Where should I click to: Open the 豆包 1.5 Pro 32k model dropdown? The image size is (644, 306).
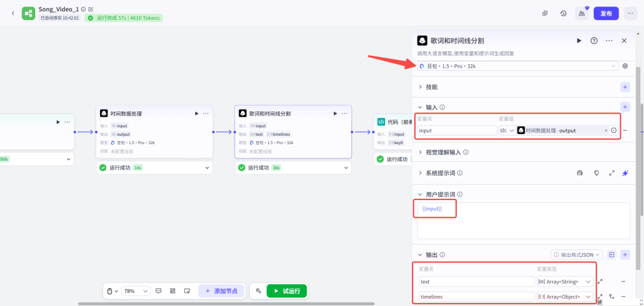[x=518, y=66]
